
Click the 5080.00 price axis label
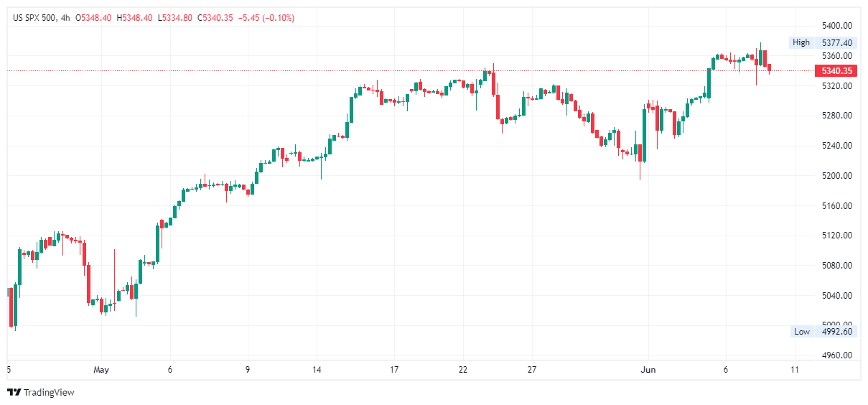tap(837, 266)
